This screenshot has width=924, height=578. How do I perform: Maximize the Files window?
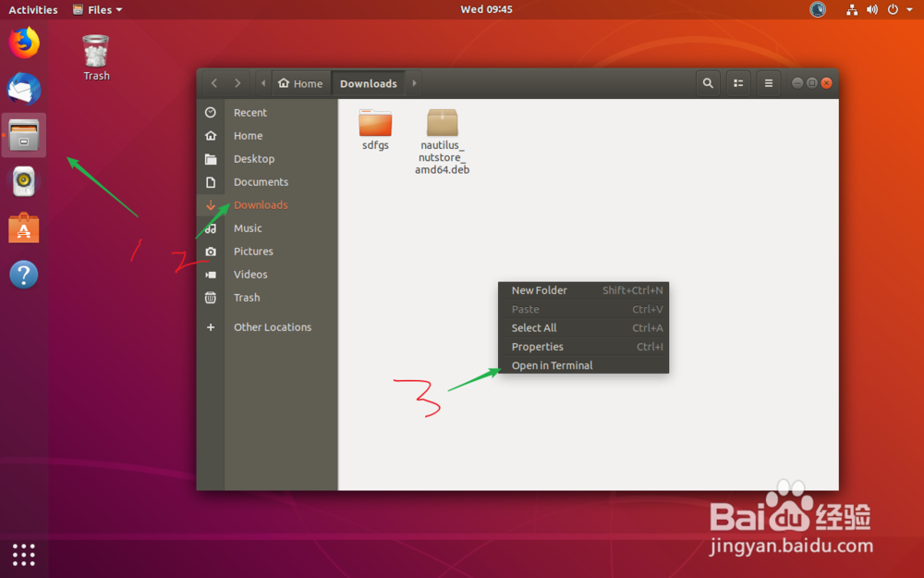coord(812,83)
